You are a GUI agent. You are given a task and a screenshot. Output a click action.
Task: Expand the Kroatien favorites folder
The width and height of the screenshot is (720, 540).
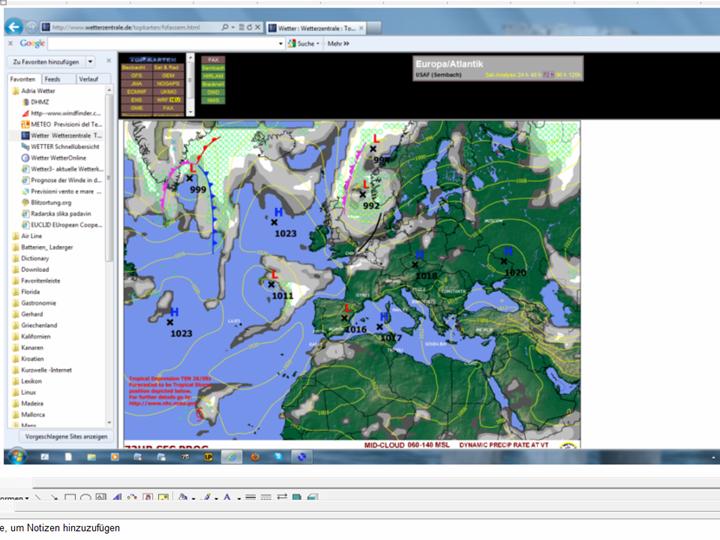39,358
